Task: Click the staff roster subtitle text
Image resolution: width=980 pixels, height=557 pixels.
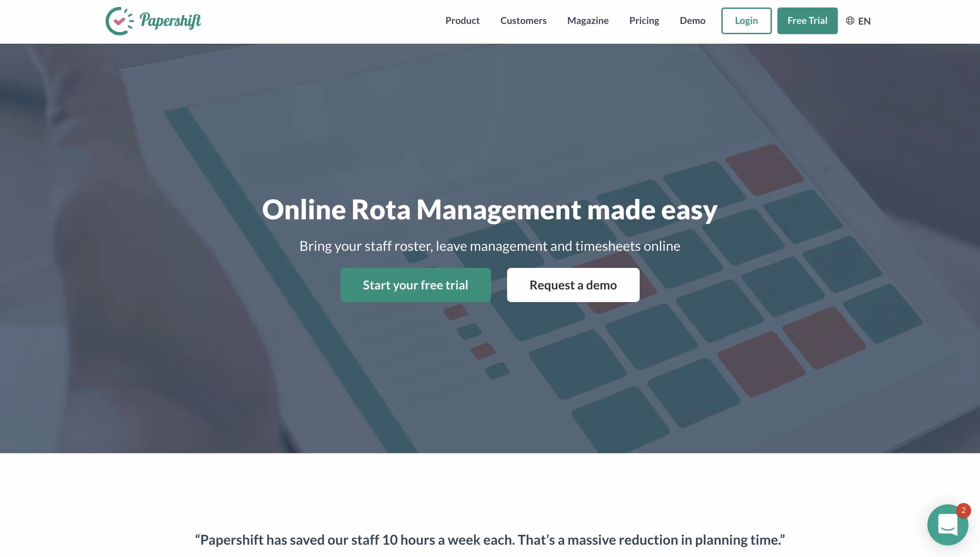Action: tap(490, 246)
